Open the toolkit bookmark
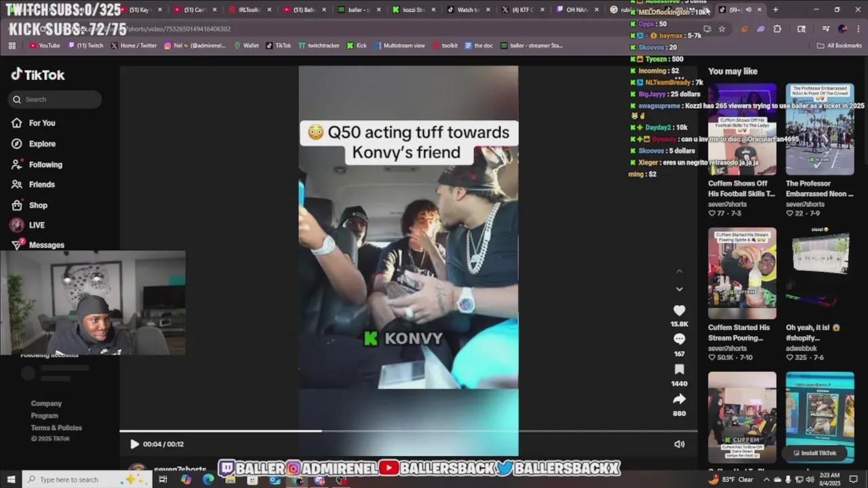Viewport: 868px width, 488px height. (444, 45)
